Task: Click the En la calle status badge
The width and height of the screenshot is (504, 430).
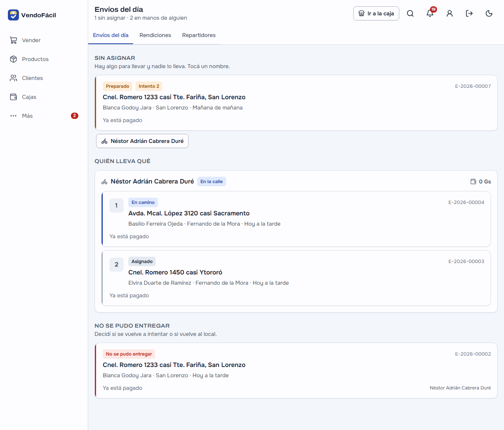Action: pos(211,182)
